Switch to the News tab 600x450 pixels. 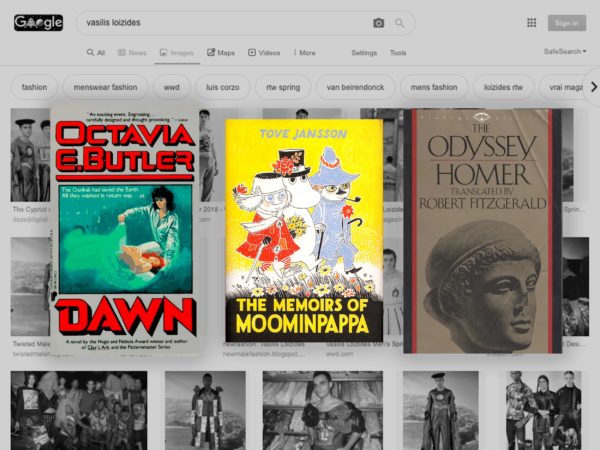point(132,53)
